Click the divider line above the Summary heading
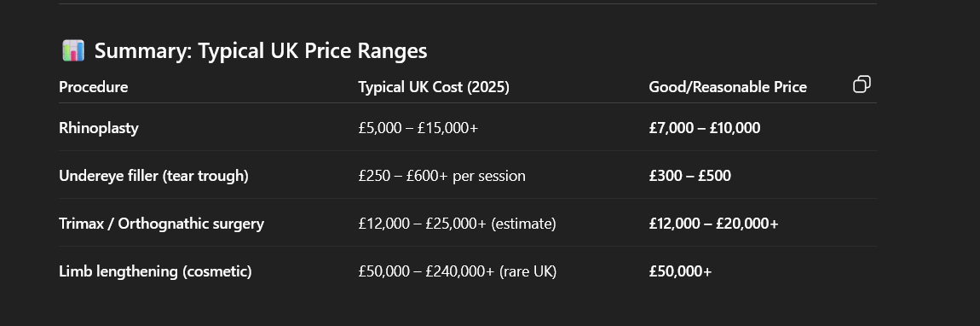Viewport: 980px width, 326px height. point(468,3)
